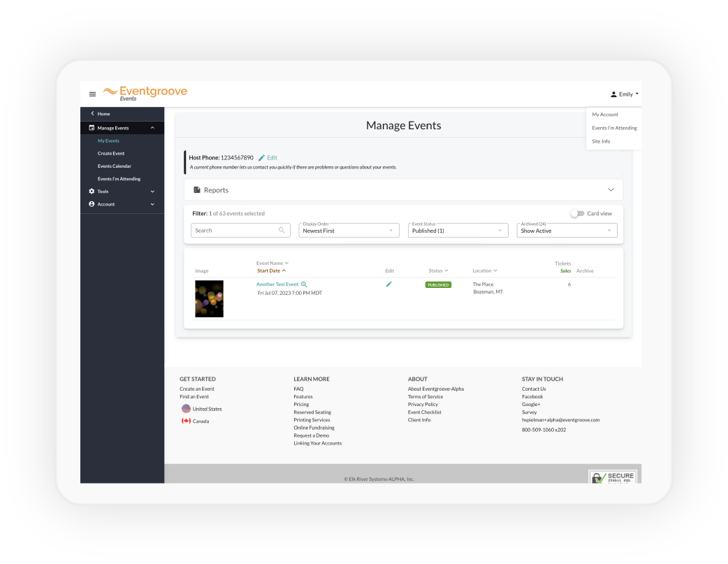The width and height of the screenshot is (728, 564).
Task: Click the magnifier icon in the Search box
Action: tap(282, 231)
